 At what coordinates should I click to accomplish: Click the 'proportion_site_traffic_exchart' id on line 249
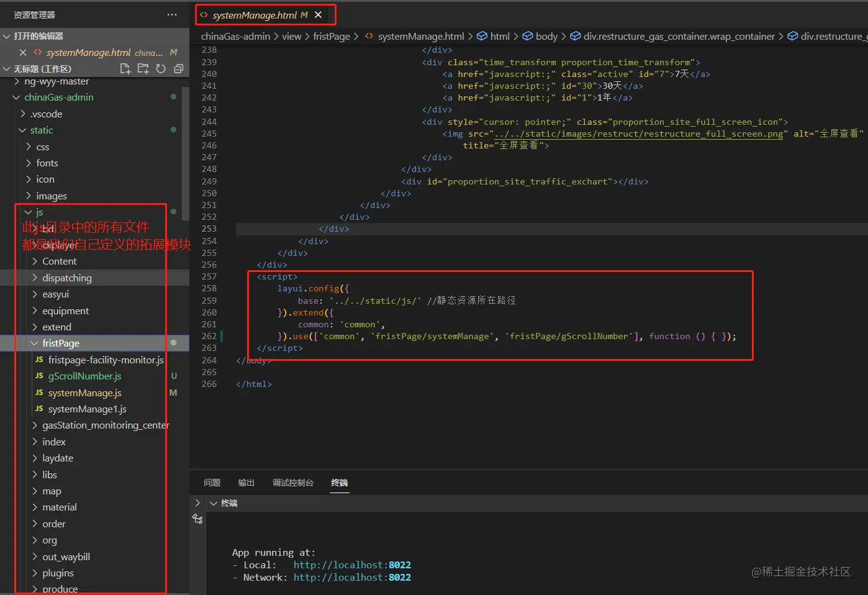pos(527,182)
